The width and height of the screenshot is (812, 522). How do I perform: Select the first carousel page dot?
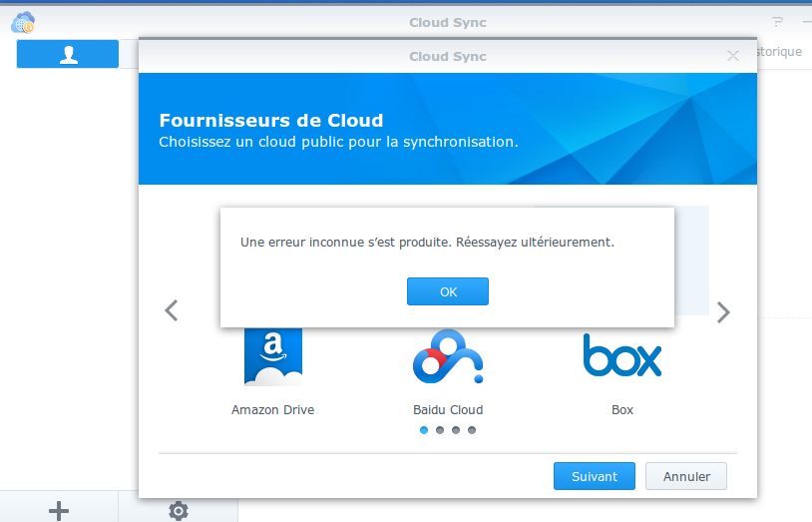(424, 430)
